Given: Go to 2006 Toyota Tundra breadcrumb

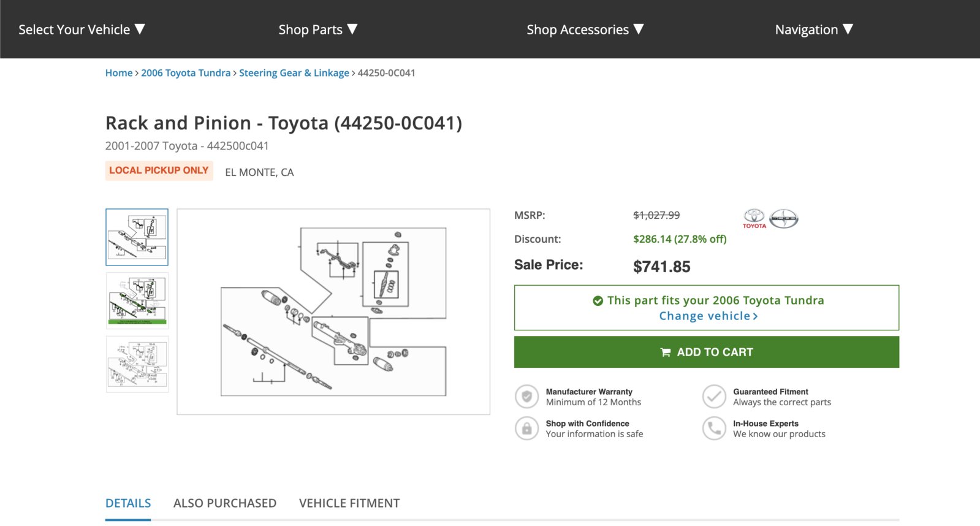Looking at the screenshot, I should 186,73.
